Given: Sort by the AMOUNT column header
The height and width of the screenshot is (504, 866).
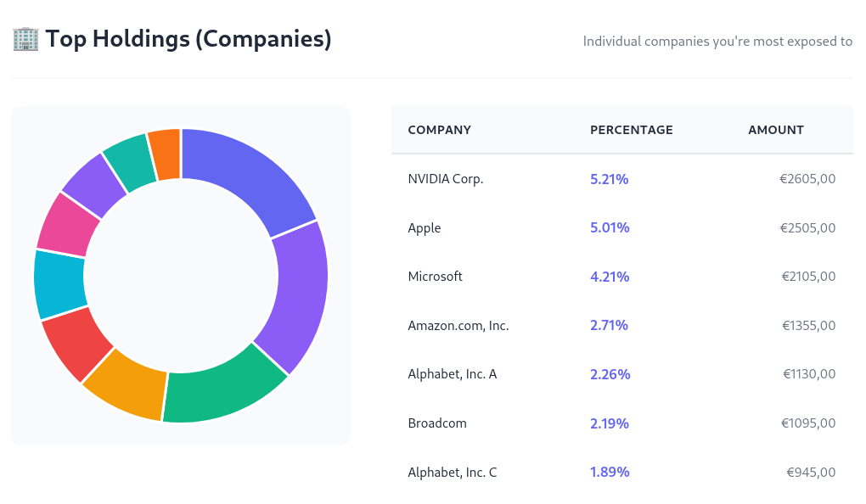Looking at the screenshot, I should [775, 130].
